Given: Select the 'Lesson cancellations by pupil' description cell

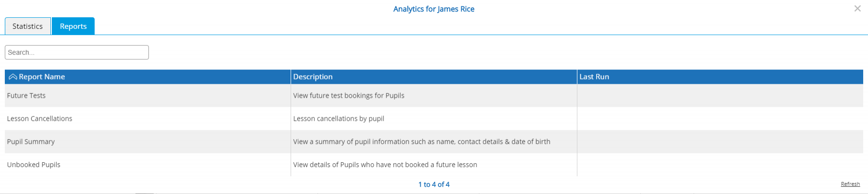Looking at the screenshot, I should [x=434, y=119].
